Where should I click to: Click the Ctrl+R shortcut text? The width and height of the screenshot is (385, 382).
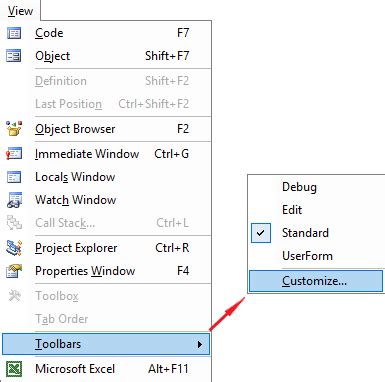pyautogui.click(x=172, y=248)
